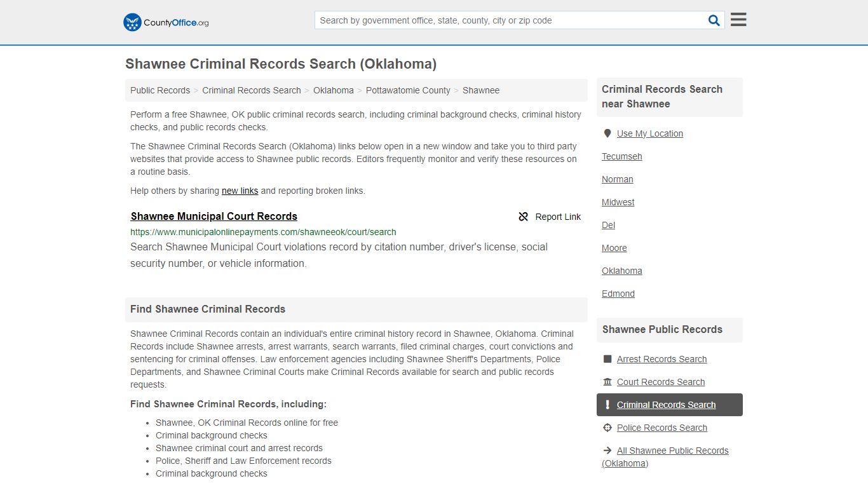Click the Shawnee Public Records sidebar heading

point(662,330)
